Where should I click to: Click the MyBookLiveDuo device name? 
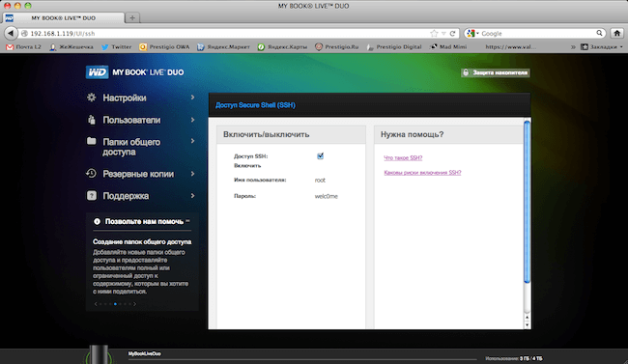pyautogui.click(x=145, y=353)
